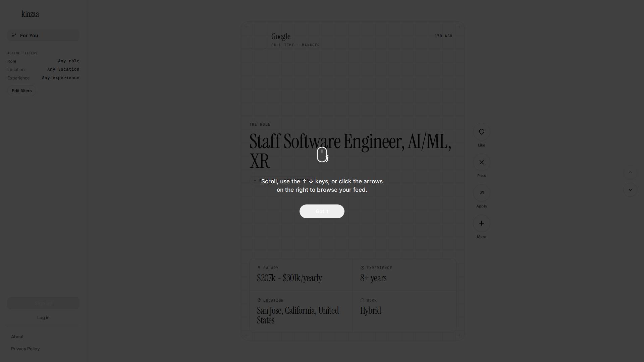
Task: Open More options with the plus icon
Action: pyautogui.click(x=482, y=224)
